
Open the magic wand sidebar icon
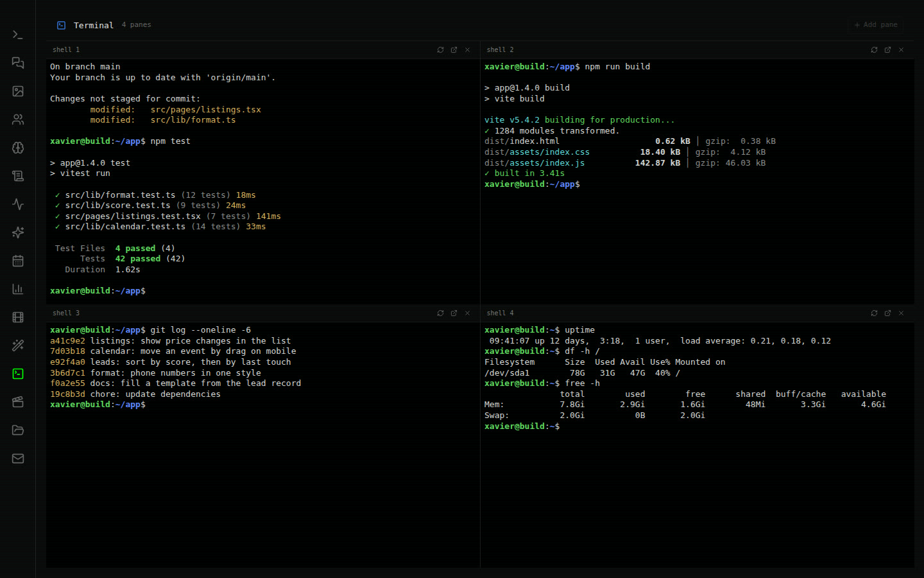[18, 346]
